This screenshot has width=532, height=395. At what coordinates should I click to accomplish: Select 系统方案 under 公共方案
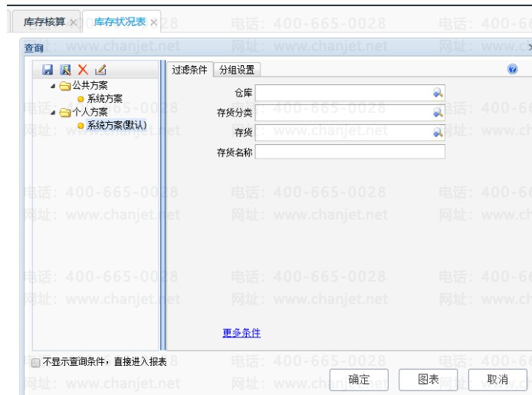pyautogui.click(x=104, y=99)
